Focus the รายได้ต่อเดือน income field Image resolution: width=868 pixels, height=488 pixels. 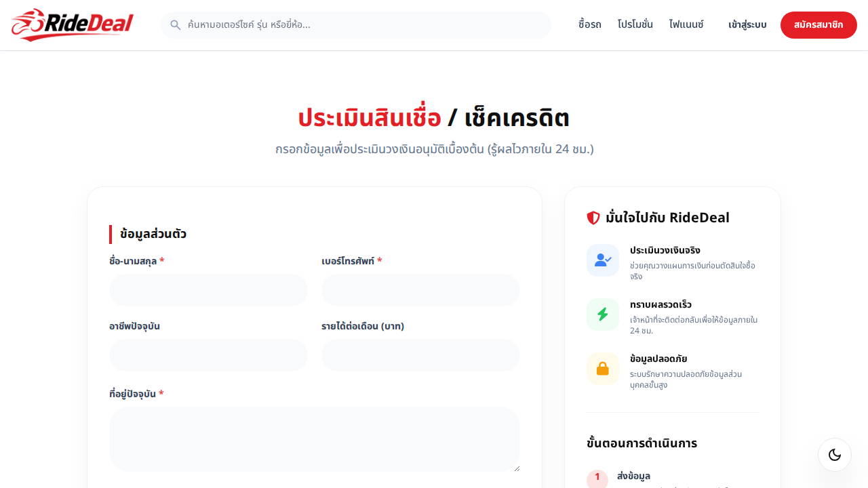(420, 355)
